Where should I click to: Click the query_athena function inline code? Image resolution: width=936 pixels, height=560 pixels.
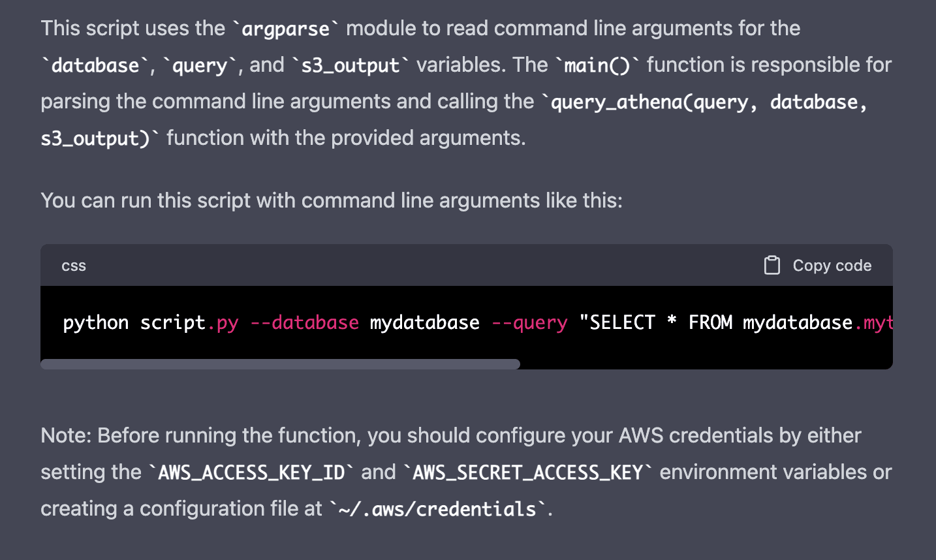coord(708,102)
